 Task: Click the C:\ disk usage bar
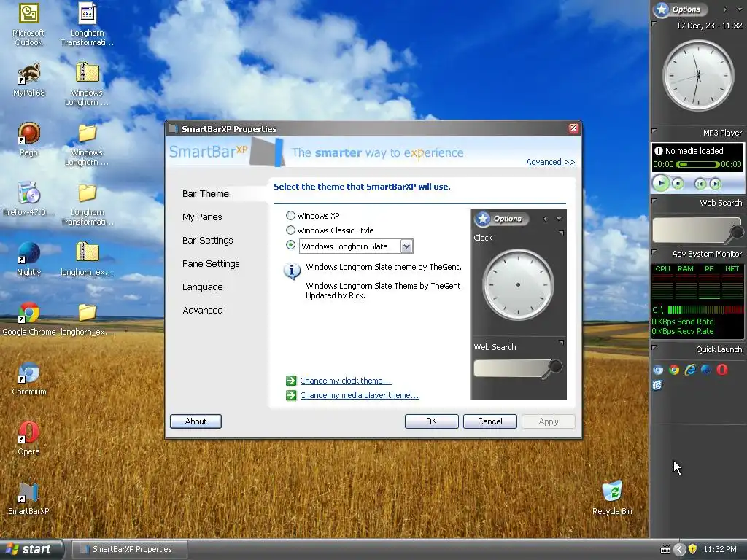coord(705,310)
